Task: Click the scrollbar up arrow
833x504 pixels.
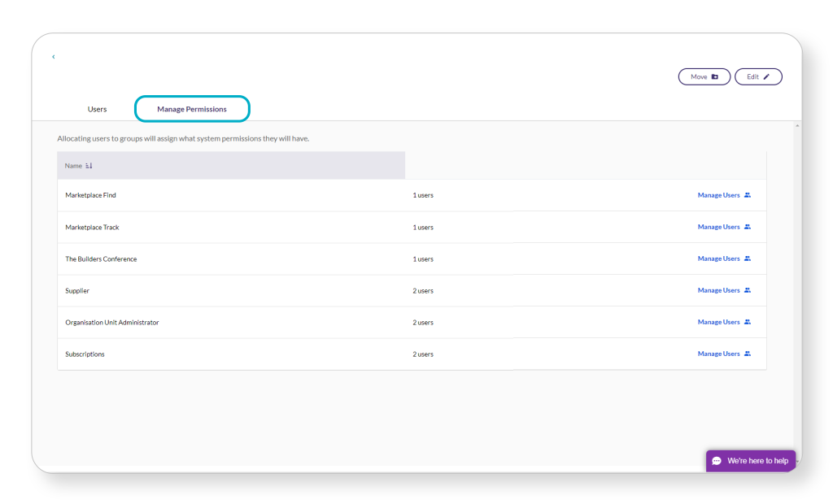Action: click(797, 124)
